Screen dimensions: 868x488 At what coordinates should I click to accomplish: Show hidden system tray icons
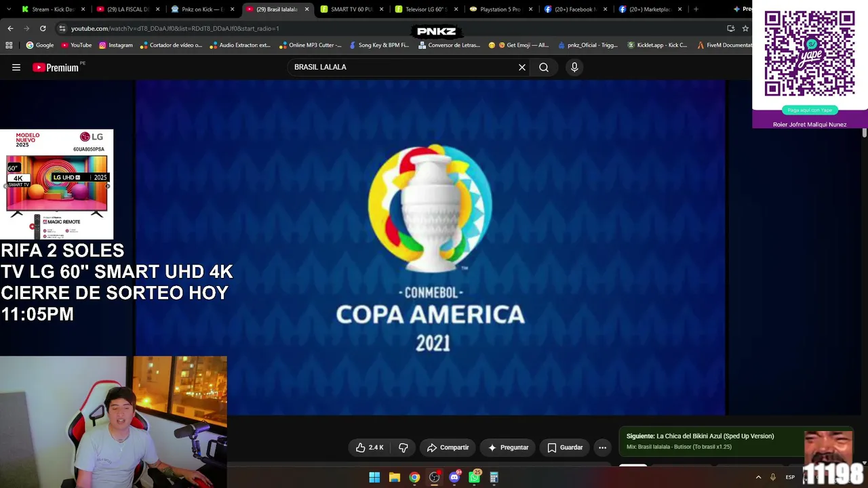pyautogui.click(x=758, y=478)
